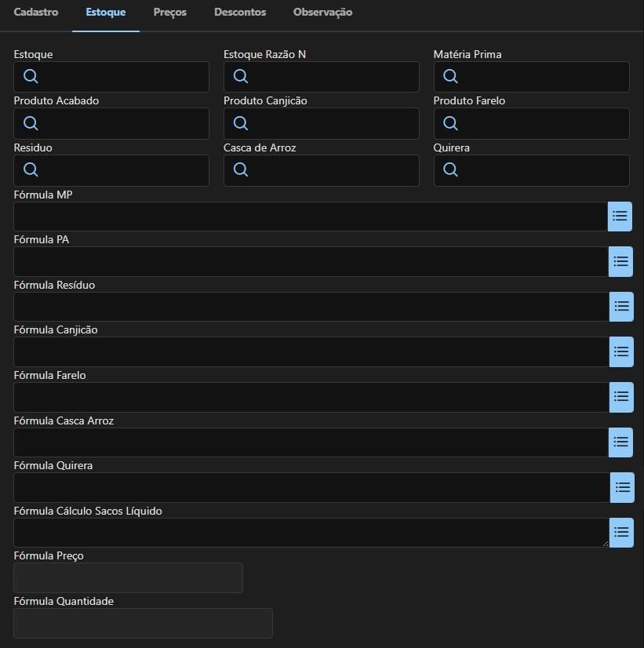The width and height of the screenshot is (644, 648).
Task: Click the Produto Canjicão magnifier icon
Action: 241,123
